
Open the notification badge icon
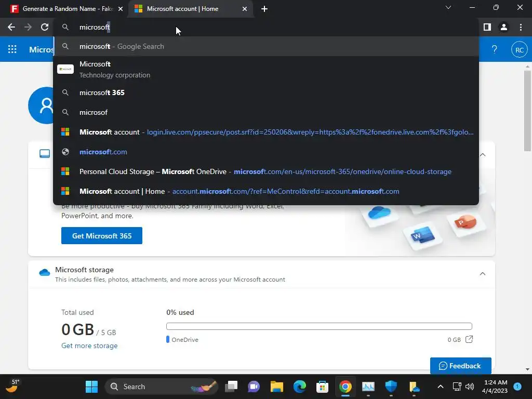[517, 386]
